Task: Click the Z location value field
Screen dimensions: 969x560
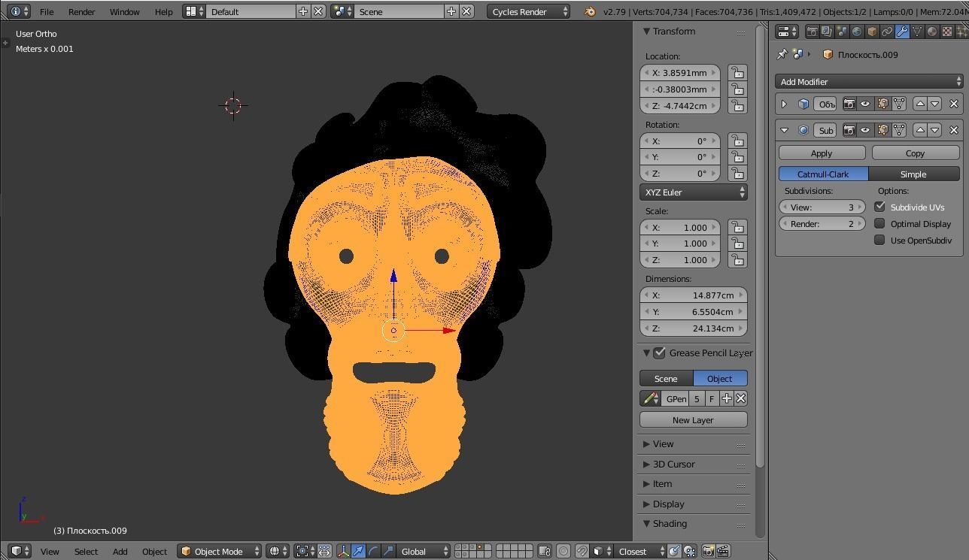Action: pos(680,105)
